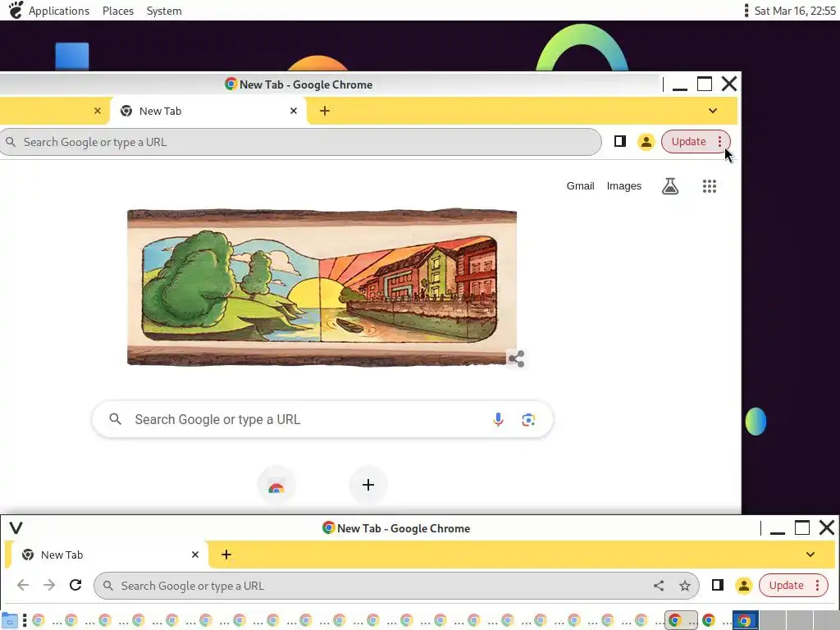Open Search Labs flask icon
840x630 pixels.
(670, 186)
